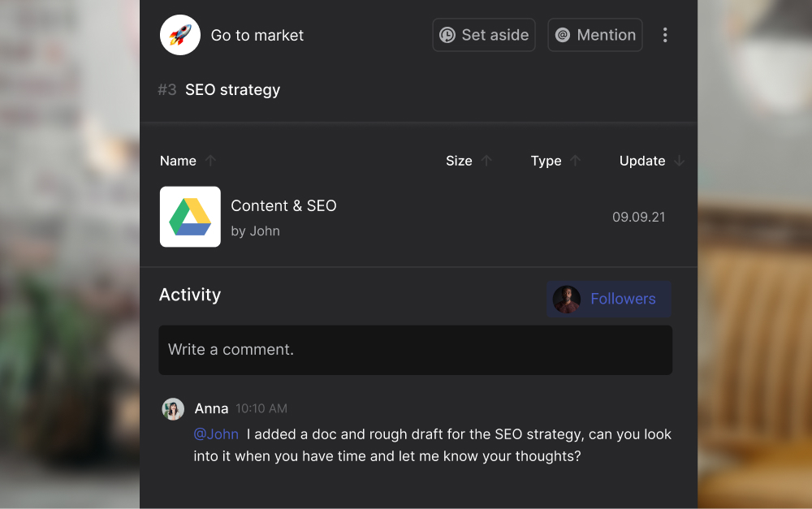Open the Content & SEO file

[283, 206]
